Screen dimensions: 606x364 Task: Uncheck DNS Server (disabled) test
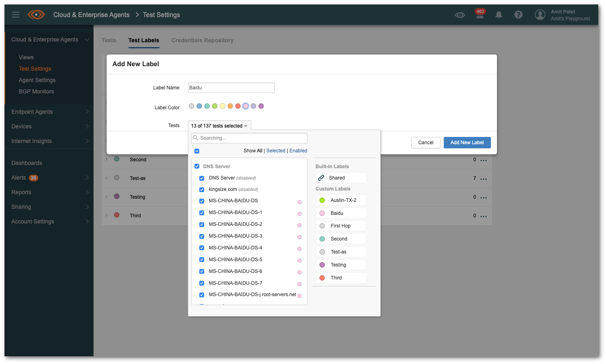(x=202, y=178)
